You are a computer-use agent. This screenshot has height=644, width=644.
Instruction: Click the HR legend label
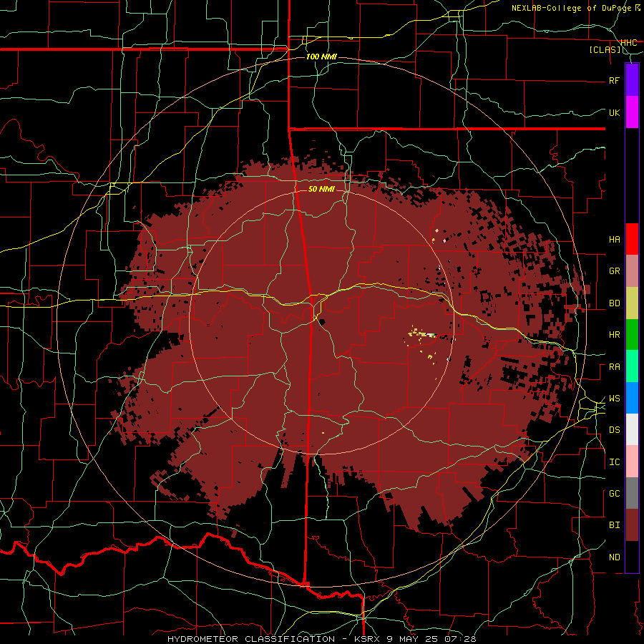point(615,335)
